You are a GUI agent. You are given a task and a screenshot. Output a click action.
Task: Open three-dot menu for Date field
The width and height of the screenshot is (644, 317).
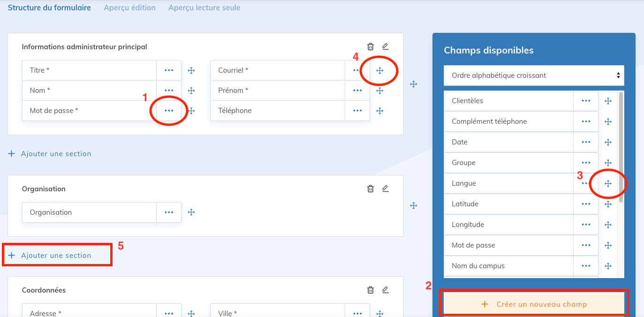point(586,142)
